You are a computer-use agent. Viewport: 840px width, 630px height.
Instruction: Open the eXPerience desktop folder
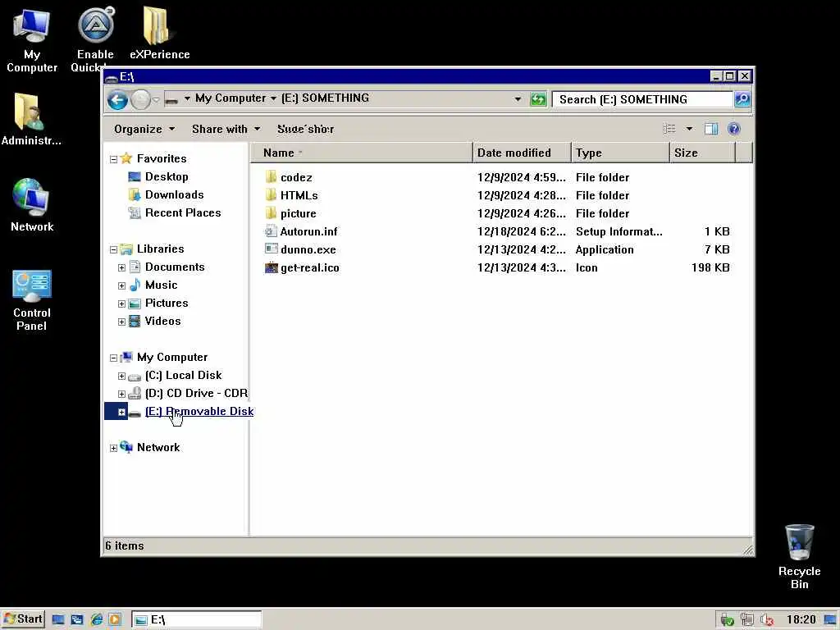pyautogui.click(x=159, y=33)
